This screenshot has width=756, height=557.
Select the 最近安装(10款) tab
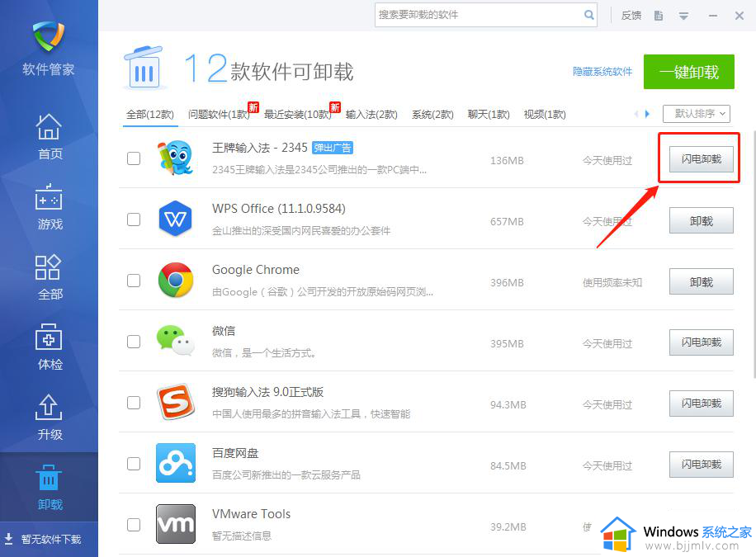(297, 115)
